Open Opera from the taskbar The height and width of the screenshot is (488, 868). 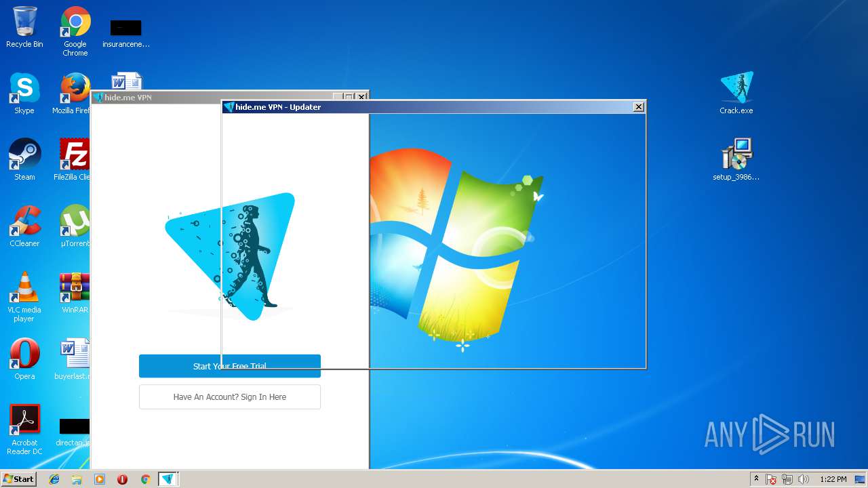122,479
